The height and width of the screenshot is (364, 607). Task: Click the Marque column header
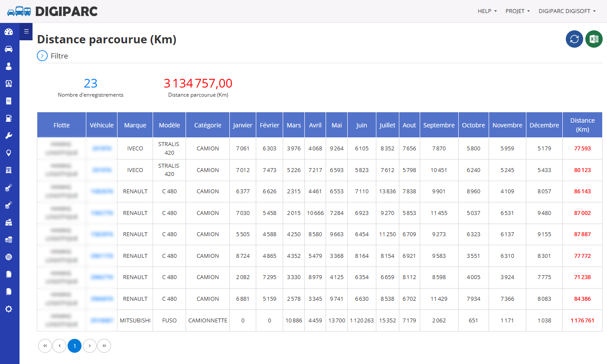135,125
